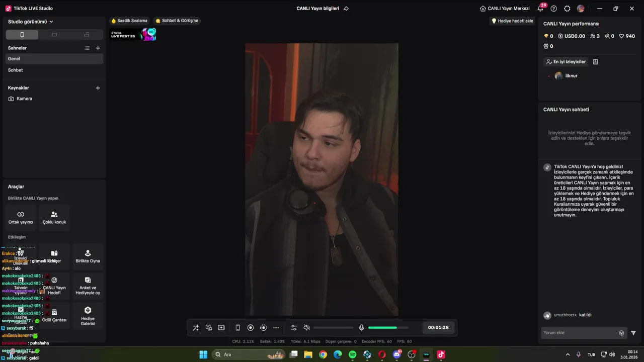Open audio mixer settings sliders icon
This screenshot has height=362, width=644.
click(x=294, y=328)
